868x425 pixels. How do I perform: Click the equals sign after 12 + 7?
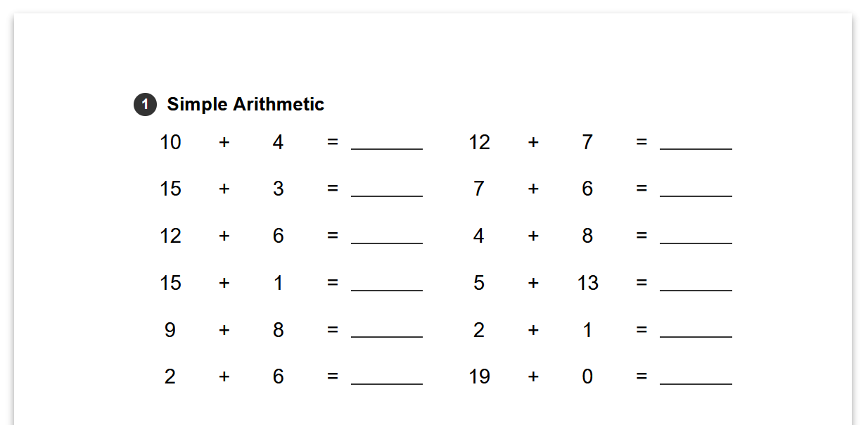(642, 143)
